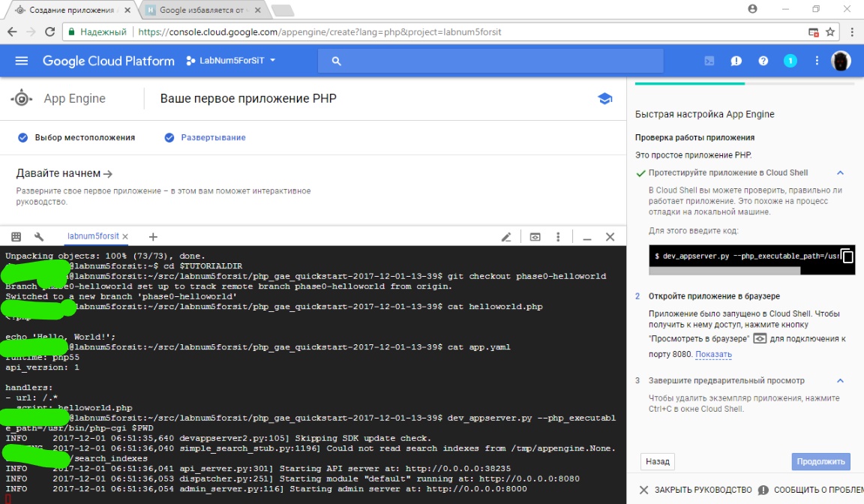The width and height of the screenshot is (864, 504).
Task: Click the Google Cloud Platform logo text
Action: pyautogui.click(x=109, y=61)
